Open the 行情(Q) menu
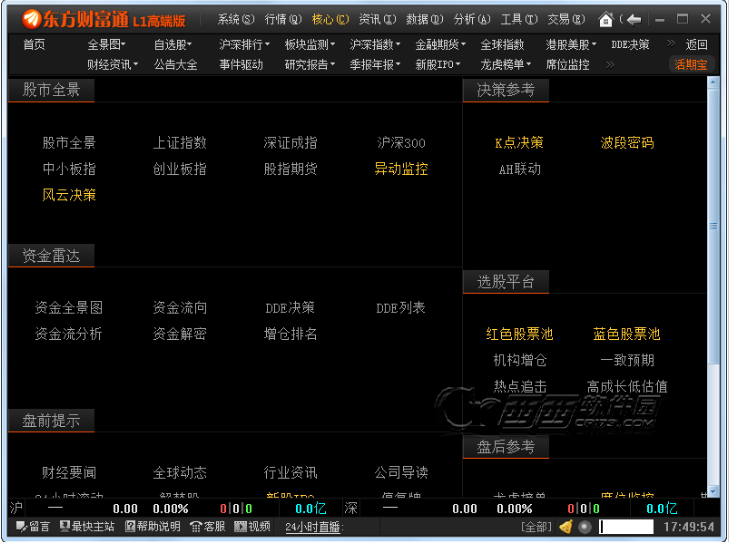This screenshot has height=542, width=730. point(283,20)
